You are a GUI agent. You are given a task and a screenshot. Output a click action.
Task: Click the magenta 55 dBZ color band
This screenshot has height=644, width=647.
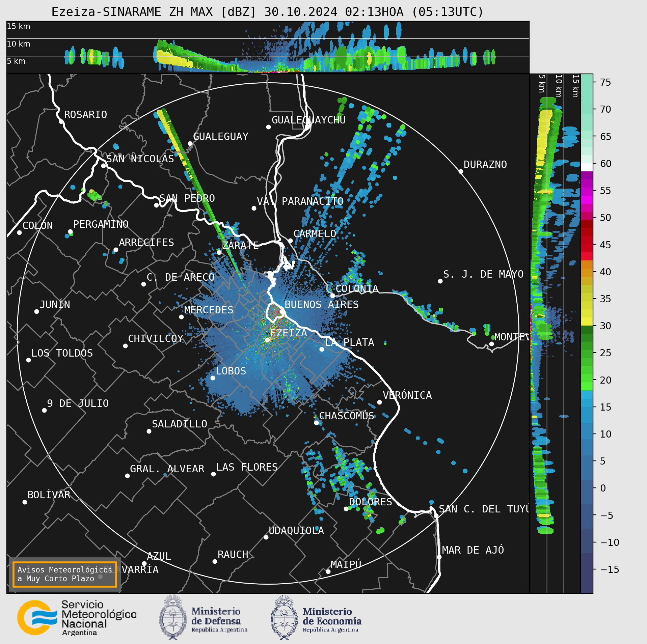coord(587,192)
